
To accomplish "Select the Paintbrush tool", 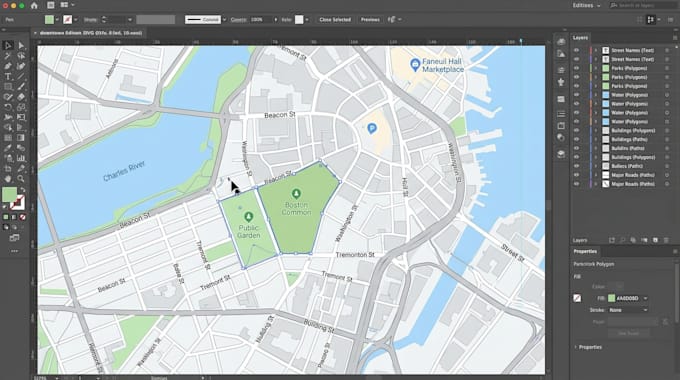I will coord(21,87).
